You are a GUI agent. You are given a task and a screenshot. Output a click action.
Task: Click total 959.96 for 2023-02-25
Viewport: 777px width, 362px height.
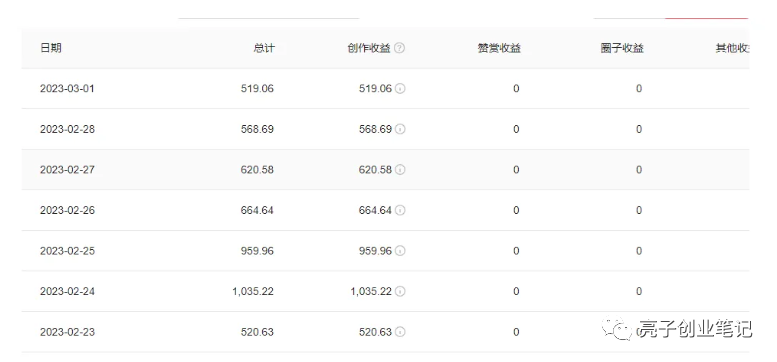pos(257,251)
